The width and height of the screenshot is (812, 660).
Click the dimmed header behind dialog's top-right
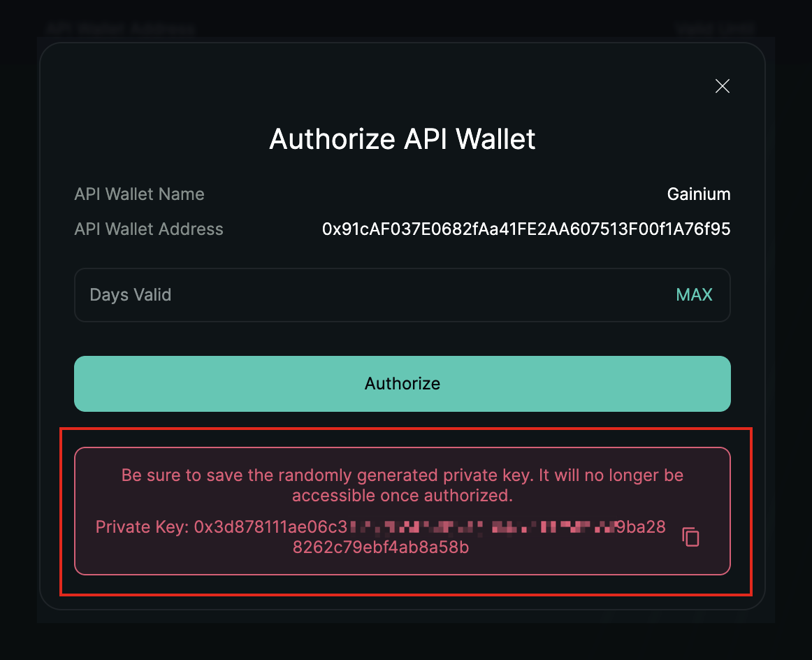tap(715, 29)
